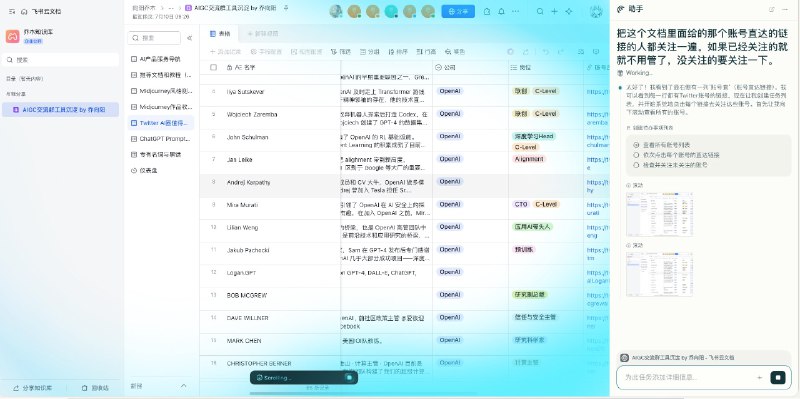Viewport: 800px width, 399px height.
Task: Tick the header select-all checkbox
Action: (213, 67)
